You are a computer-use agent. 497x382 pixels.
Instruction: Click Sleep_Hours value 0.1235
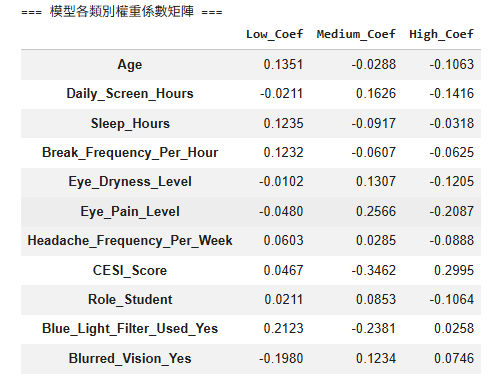coord(283,123)
